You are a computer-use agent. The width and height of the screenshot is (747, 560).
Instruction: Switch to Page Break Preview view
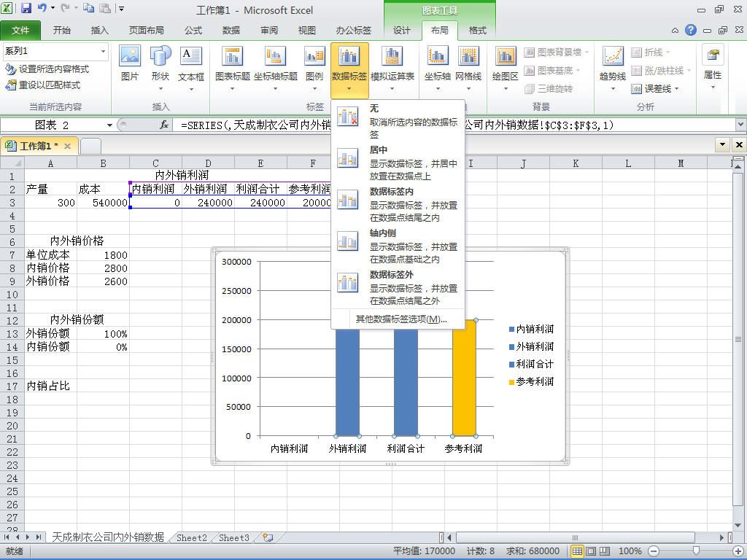[605, 551]
